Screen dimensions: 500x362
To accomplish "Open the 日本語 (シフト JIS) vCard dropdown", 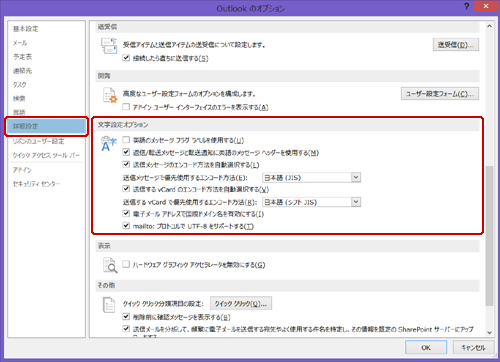I will pyautogui.click(x=356, y=202).
